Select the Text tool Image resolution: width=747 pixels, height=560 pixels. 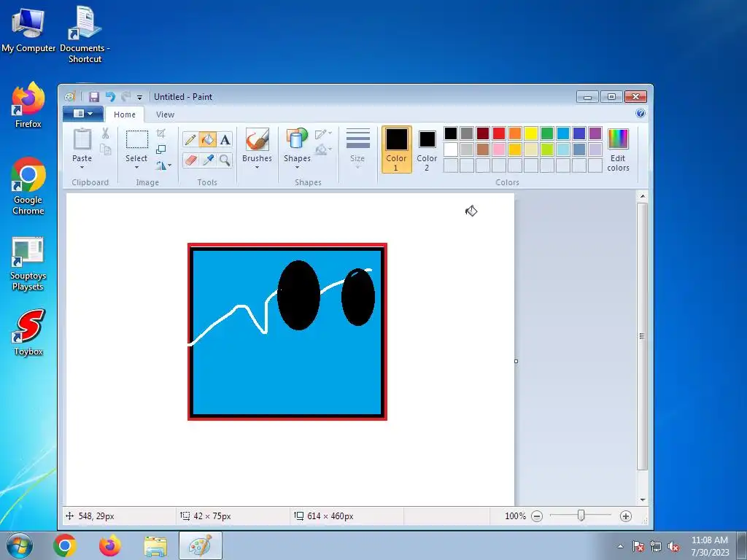tap(225, 139)
